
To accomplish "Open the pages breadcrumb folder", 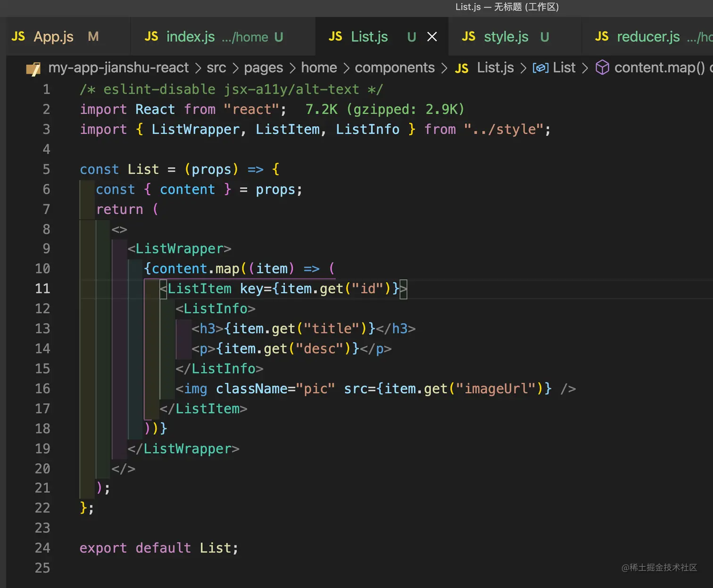I will [264, 68].
